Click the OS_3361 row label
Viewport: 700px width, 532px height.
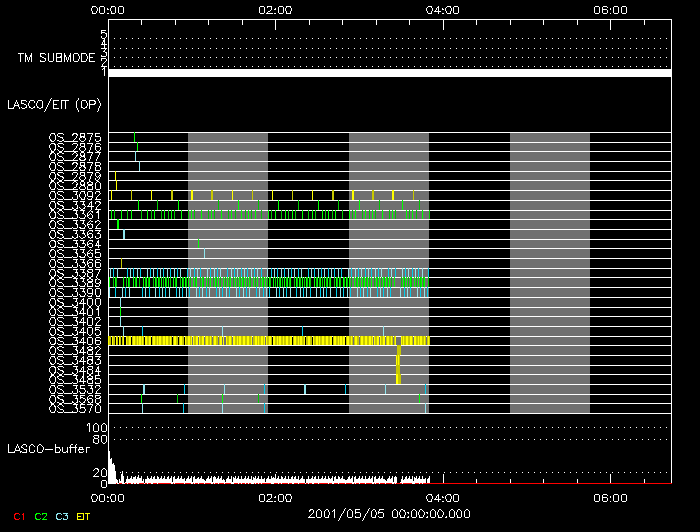75,215
